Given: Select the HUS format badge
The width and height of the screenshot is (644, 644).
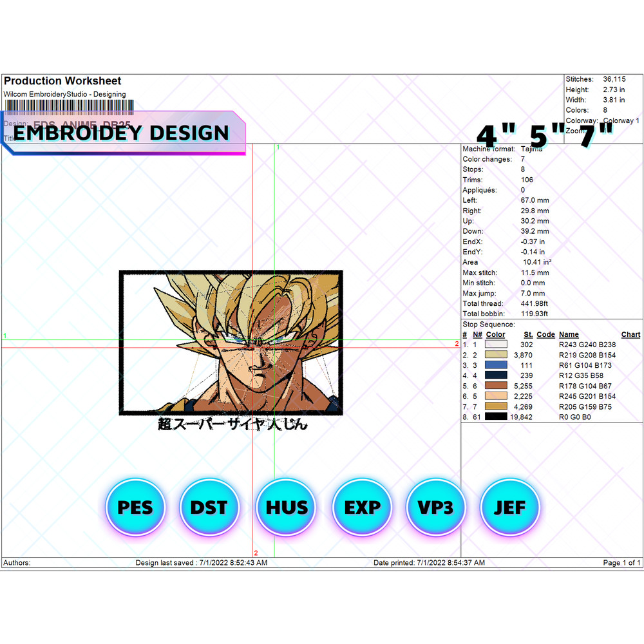Looking at the screenshot, I should (x=285, y=507).
